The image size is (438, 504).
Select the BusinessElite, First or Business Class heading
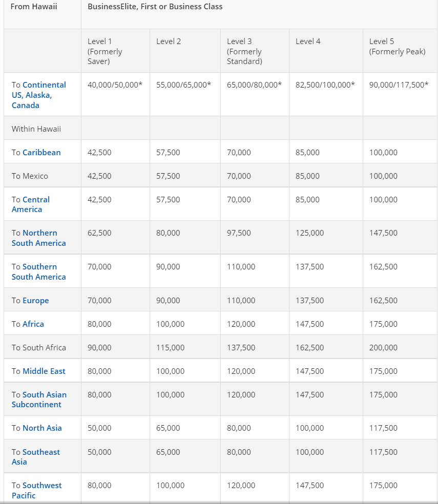click(x=155, y=7)
